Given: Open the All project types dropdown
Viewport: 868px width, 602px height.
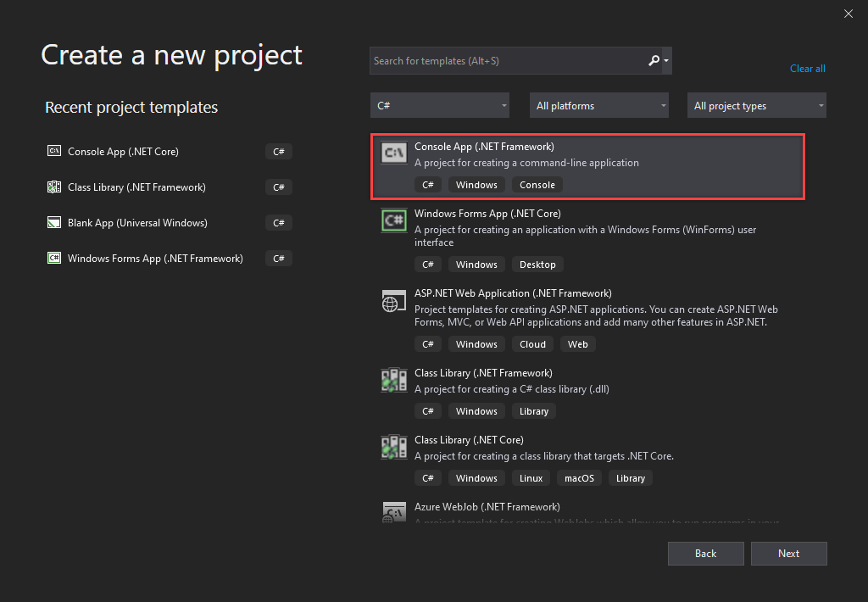Looking at the screenshot, I should [x=757, y=105].
